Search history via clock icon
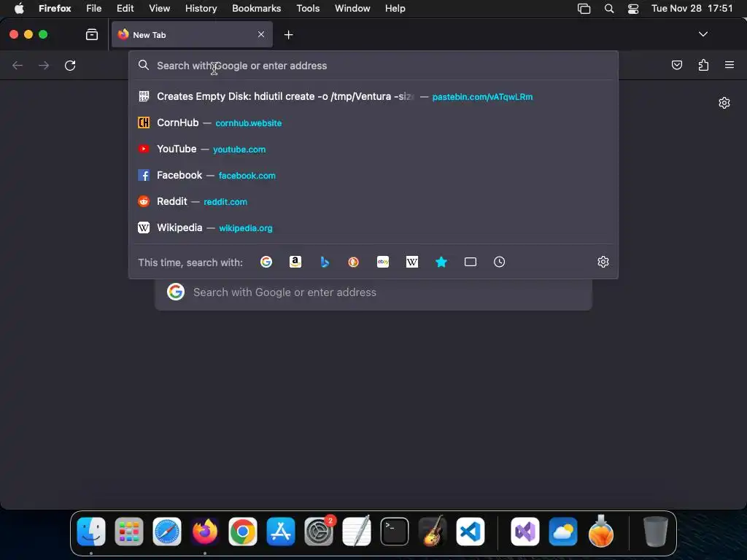 point(499,262)
